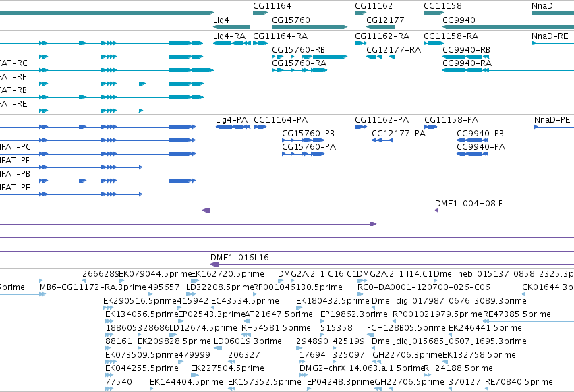Select the NnaD gene label

click(x=542, y=6)
